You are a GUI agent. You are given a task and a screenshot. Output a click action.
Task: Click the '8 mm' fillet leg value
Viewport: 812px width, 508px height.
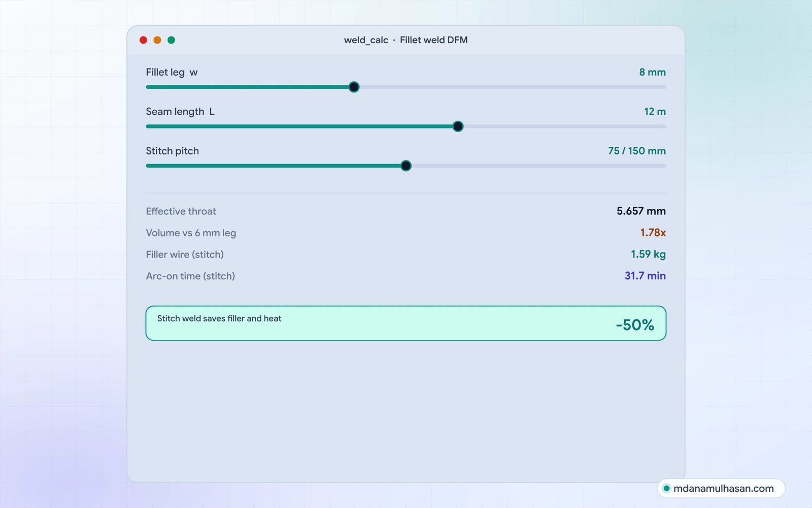pos(652,72)
